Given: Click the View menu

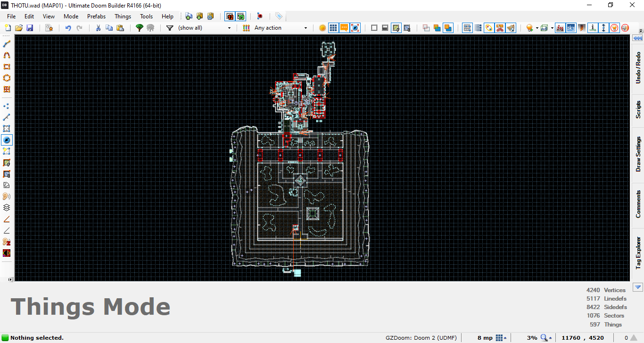Looking at the screenshot, I should [x=49, y=16].
